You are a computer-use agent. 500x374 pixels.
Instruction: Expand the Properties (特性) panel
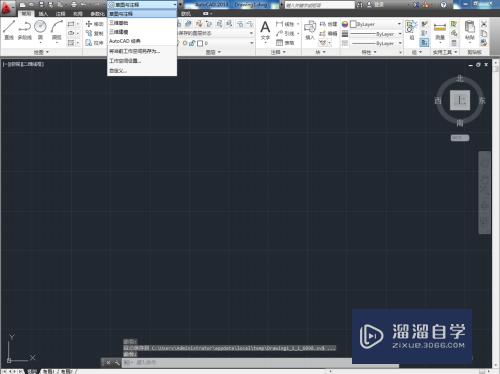[x=369, y=52]
